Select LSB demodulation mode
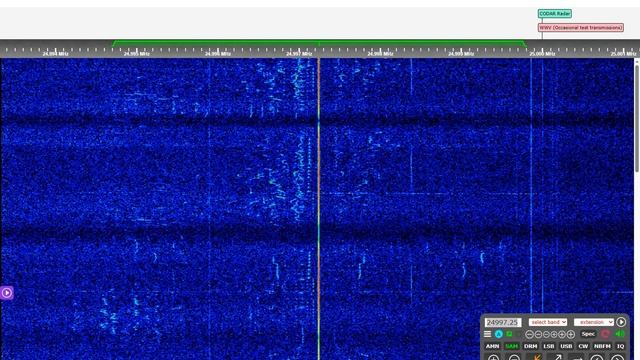 coord(549,346)
